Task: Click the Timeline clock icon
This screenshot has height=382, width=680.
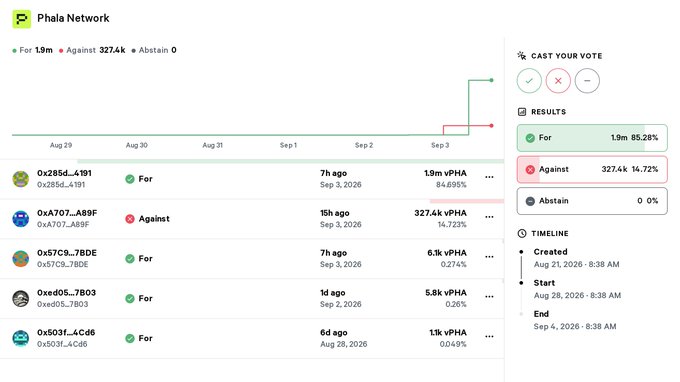Action: tap(522, 233)
